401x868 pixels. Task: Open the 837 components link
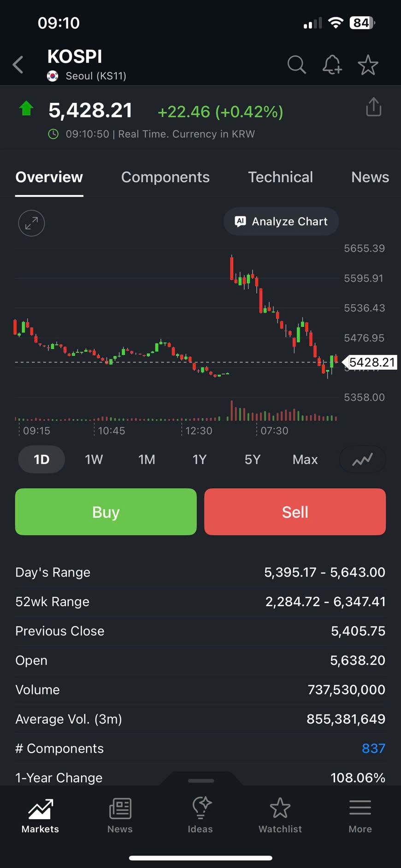(373, 748)
